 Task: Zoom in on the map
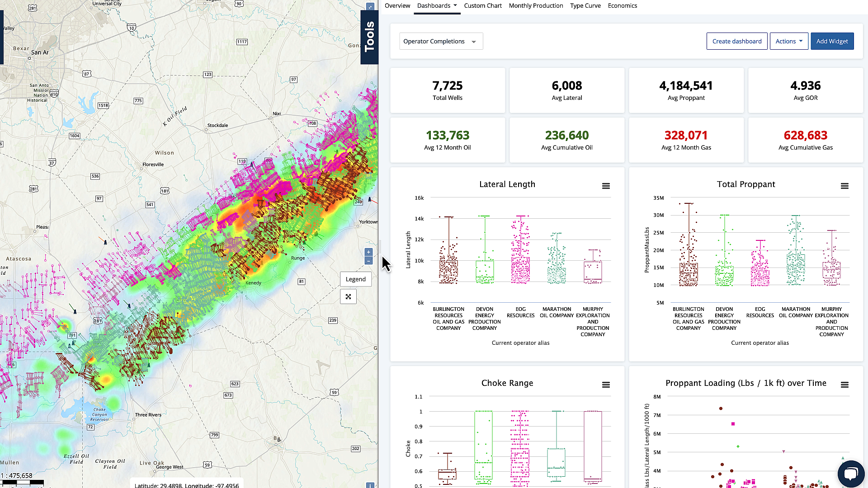[368, 252]
